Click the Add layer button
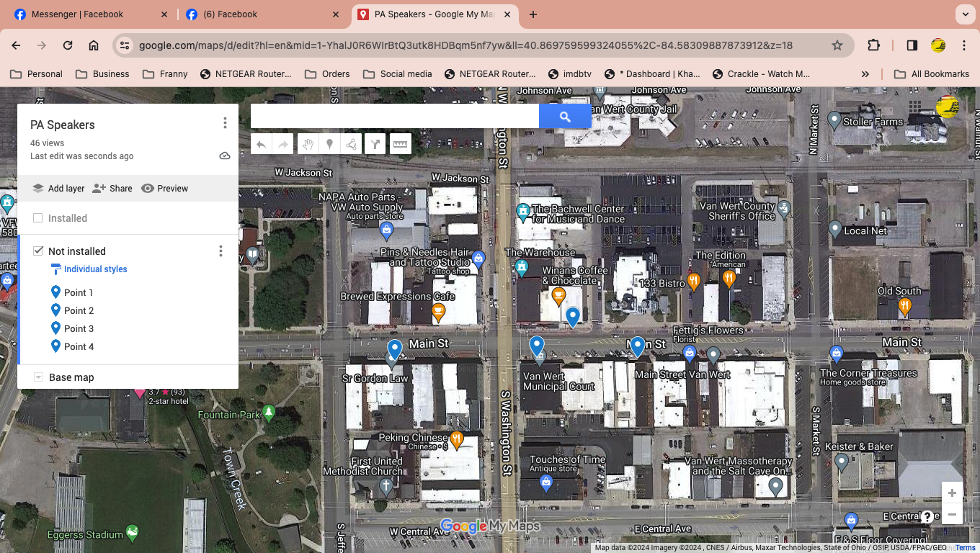The height and width of the screenshot is (553, 980). (x=58, y=189)
